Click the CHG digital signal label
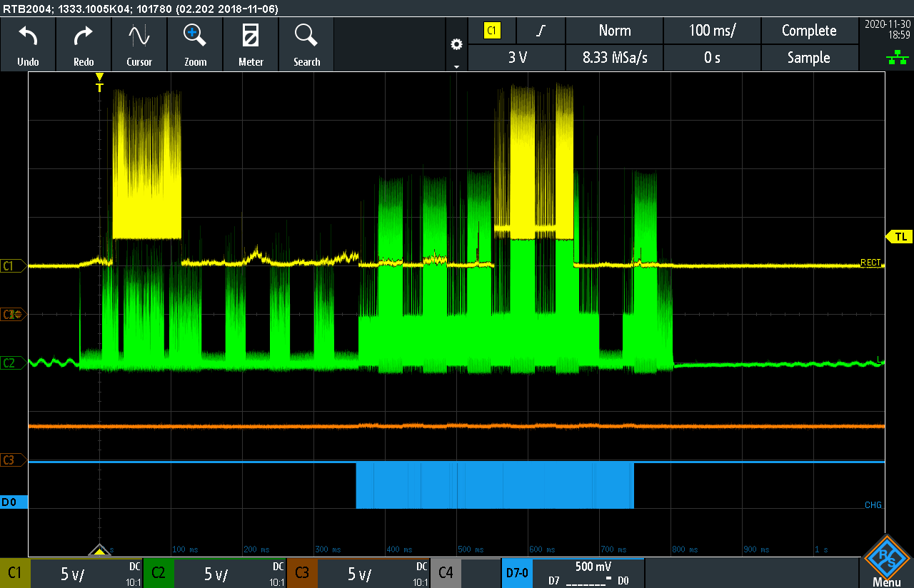Image resolution: width=914 pixels, height=588 pixels. [873, 505]
